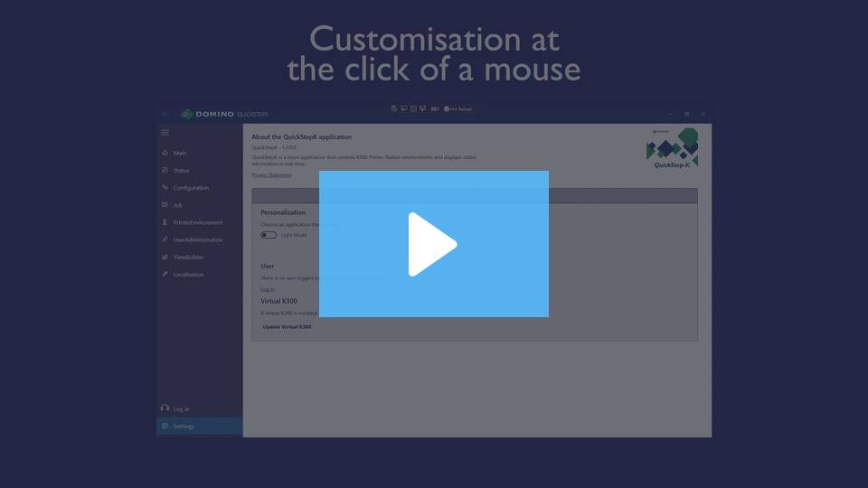Play the Customisation video

point(433,244)
